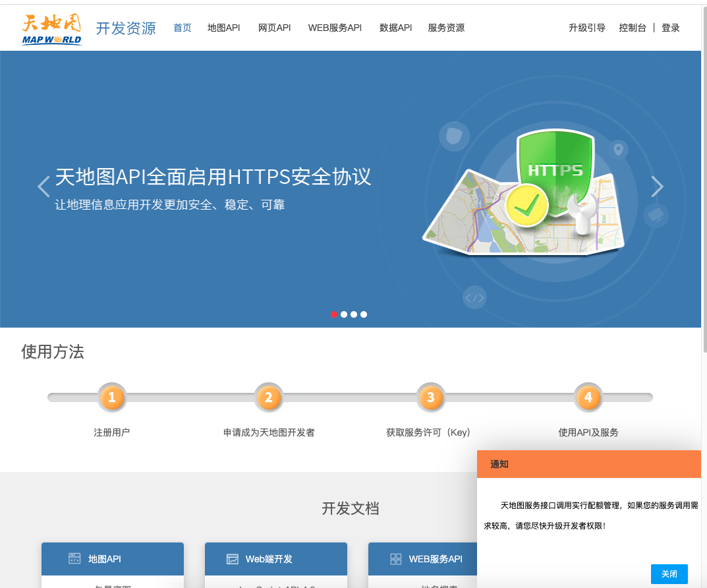Select the second carousel indicator dot
Image resolution: width=707 pixels, height=588 pixels.
pos(344,314)
